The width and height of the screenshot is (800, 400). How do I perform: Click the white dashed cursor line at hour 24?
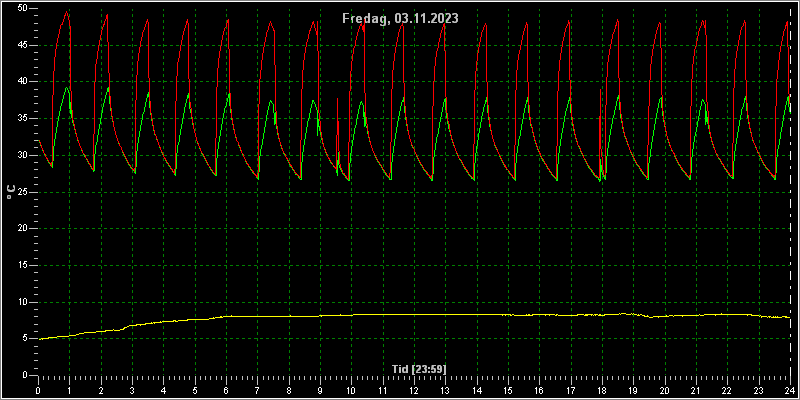(x=790, y=194)
